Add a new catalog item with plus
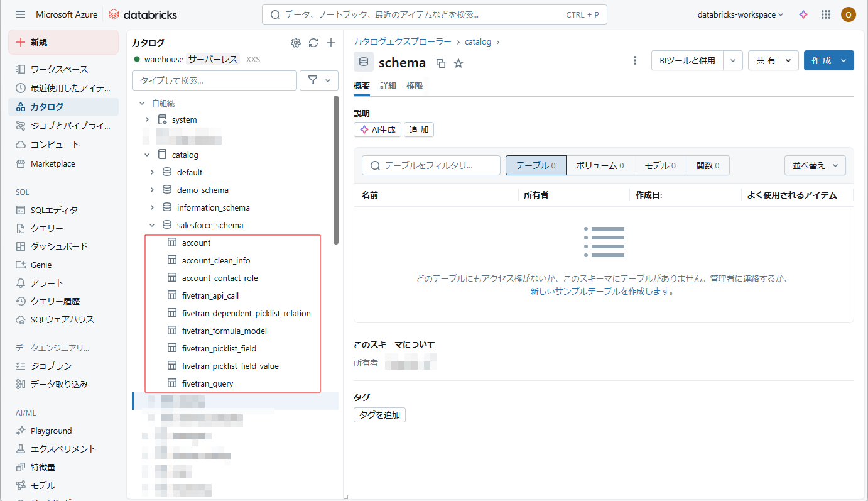Viewport: 868px width, 501px height. (x=331, y=43)
